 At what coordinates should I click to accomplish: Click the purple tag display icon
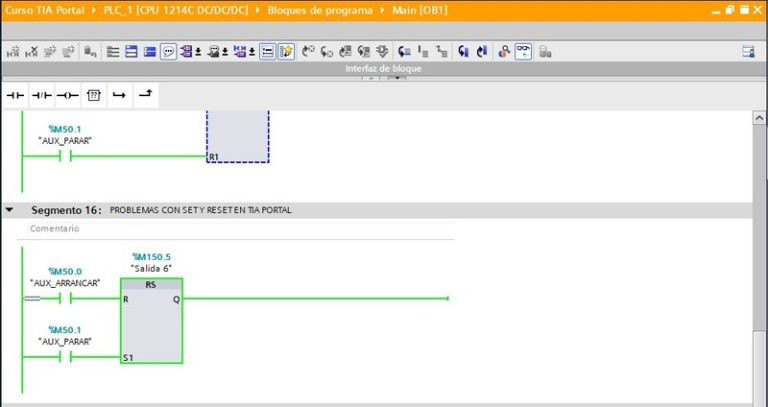pyautogui.click(x=240, y=51)
